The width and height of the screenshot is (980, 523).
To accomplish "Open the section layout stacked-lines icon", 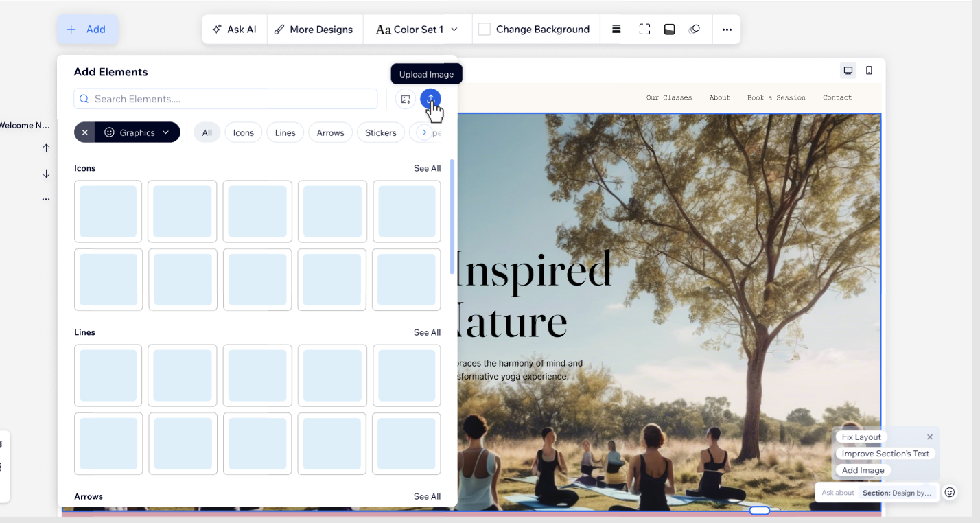I will 616,30.
